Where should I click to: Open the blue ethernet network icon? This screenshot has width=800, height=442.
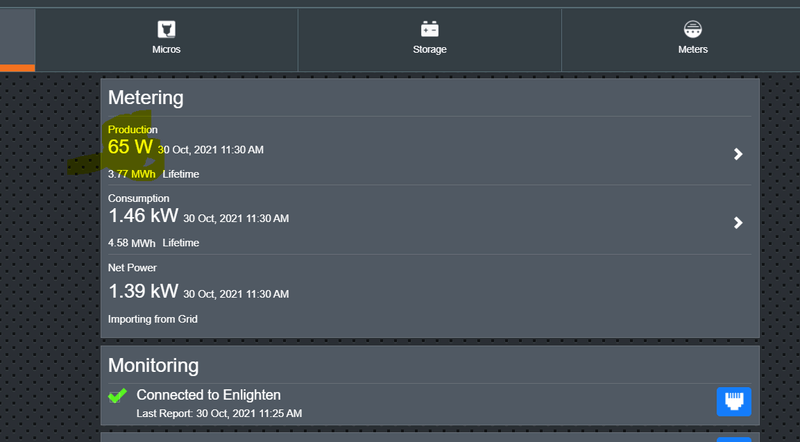[x=734, y=402]
